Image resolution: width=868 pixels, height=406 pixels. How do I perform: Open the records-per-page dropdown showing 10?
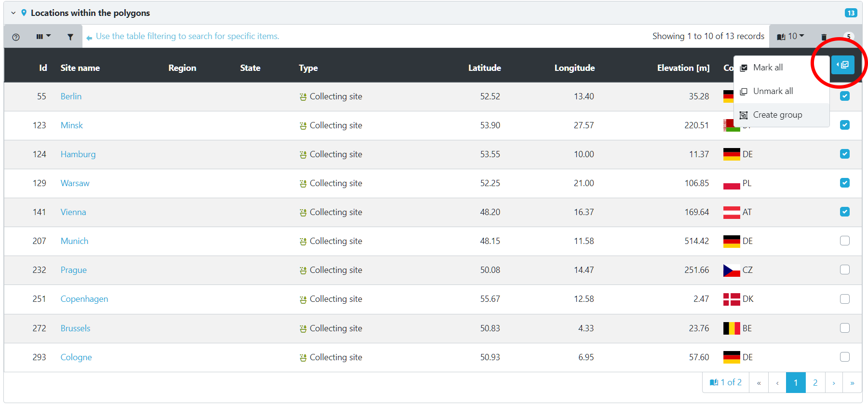click(791, 37)
